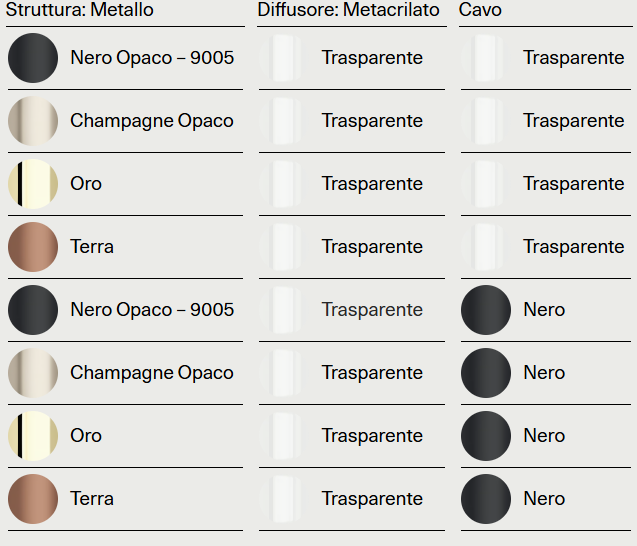637x546 pixels.
Task: Select Champagne Opaco swatch in transparent-cable row
Action: pyautogui.click(x=33, y=121)
